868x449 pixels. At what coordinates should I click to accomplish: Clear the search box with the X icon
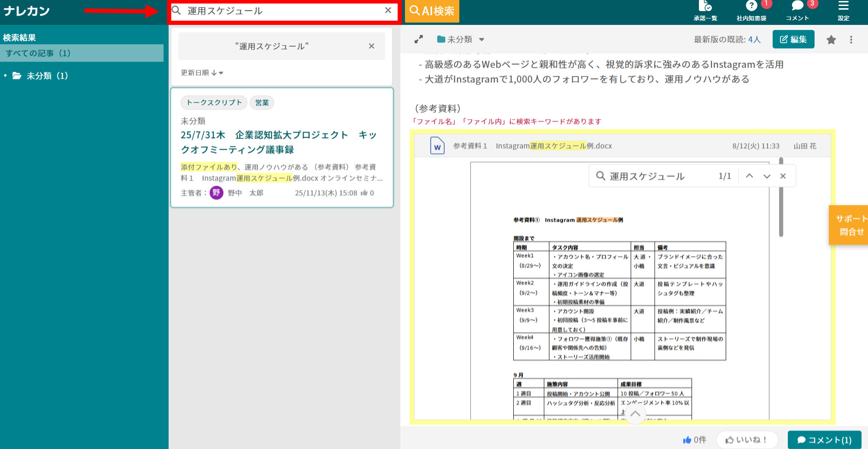click(x=388, y=10)
